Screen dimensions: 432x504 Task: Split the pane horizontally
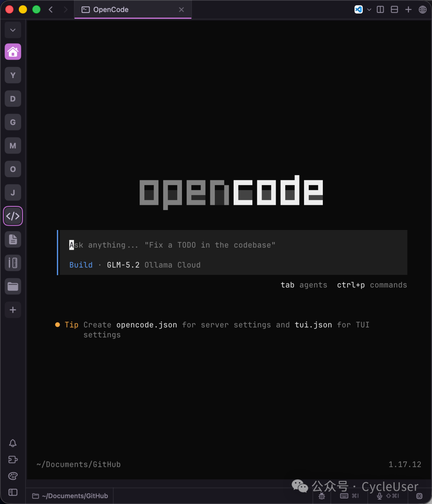[x=394, y=10]
